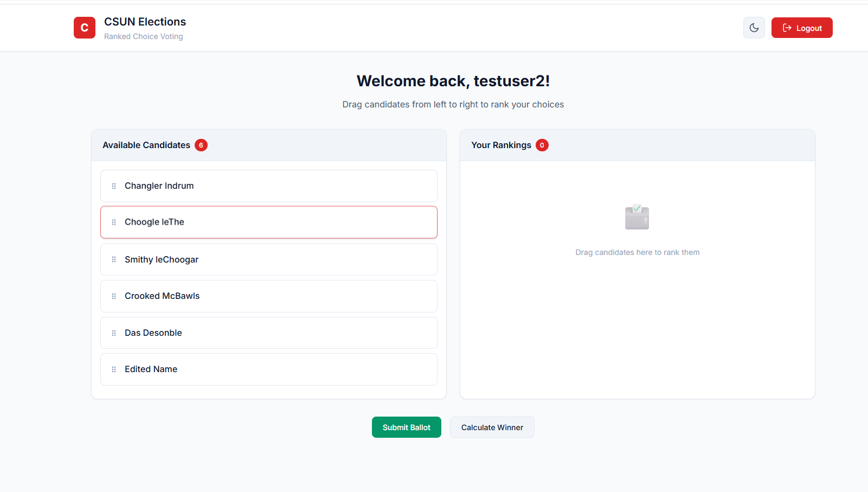
Task: Click the Available Candidates count badge
Action: (201, 145)
